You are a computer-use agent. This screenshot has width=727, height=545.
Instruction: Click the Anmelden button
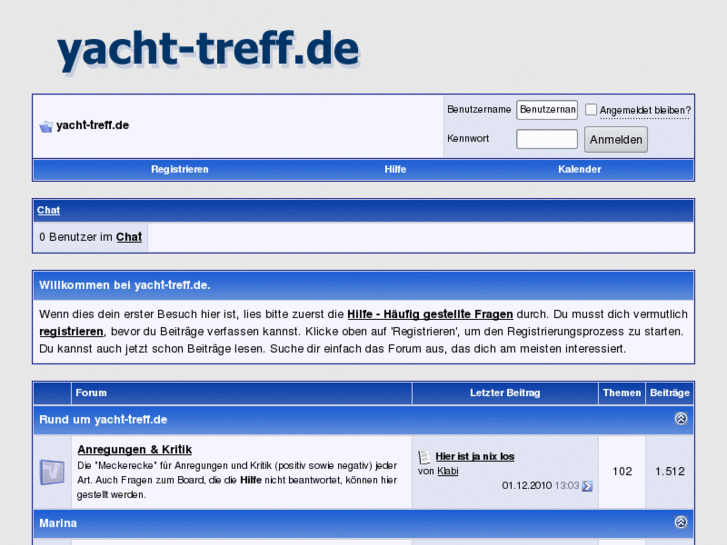tap(616, 140)
